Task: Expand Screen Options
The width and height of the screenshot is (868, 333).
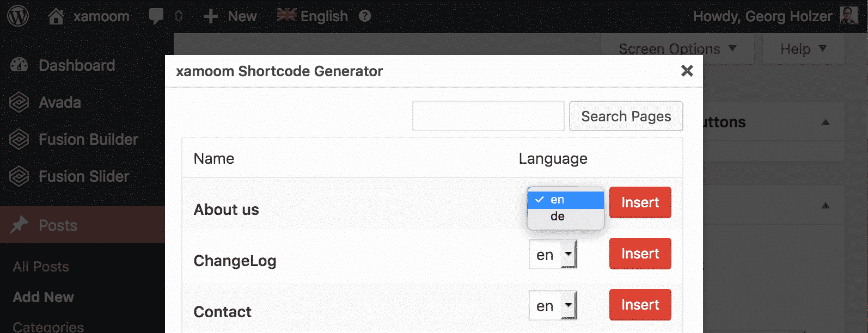Action: pyautogui.click(x=677, y=49)
